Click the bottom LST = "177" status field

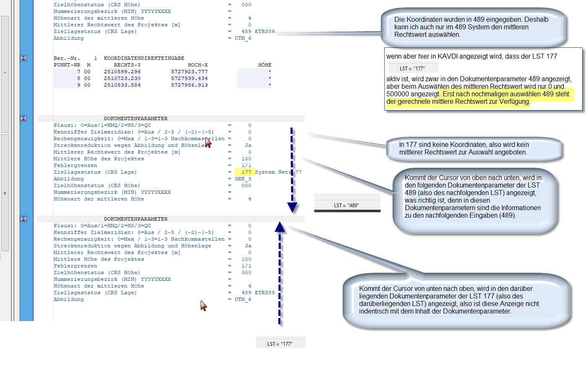click(280, 344)
